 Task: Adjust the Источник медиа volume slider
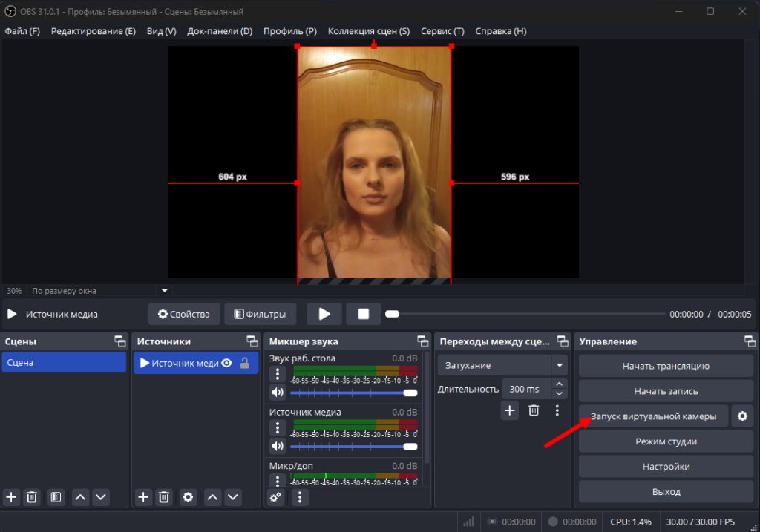(410, 446)
